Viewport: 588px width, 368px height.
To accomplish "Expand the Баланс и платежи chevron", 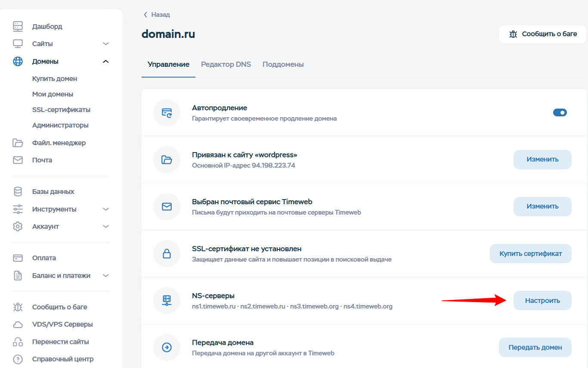I will click(x=106, y=276).
